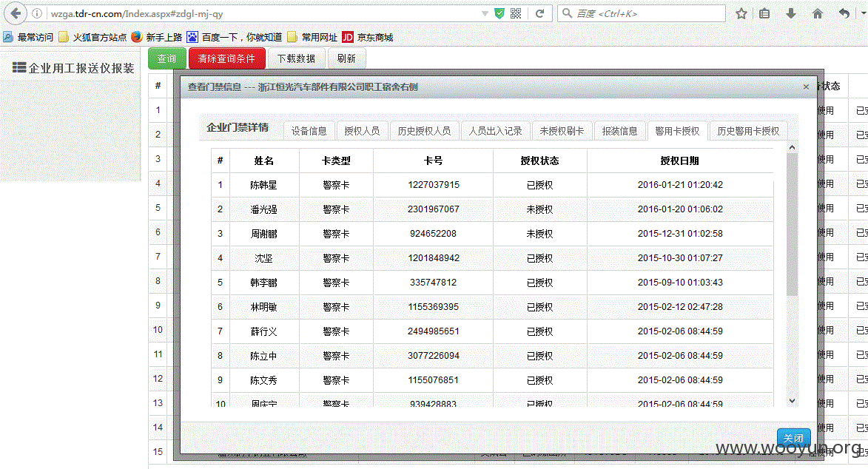Switch to 设备信息 tab

[x=309, y=131]
